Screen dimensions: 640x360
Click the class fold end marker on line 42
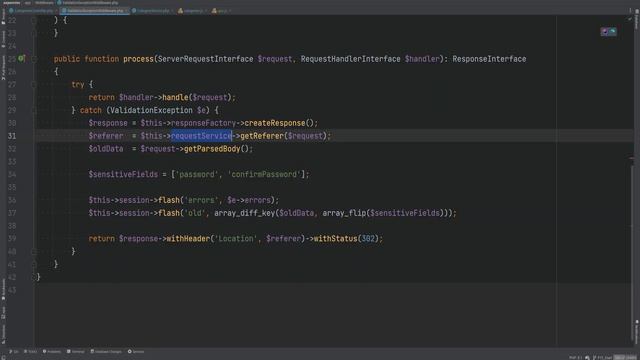tap(34, 277)
